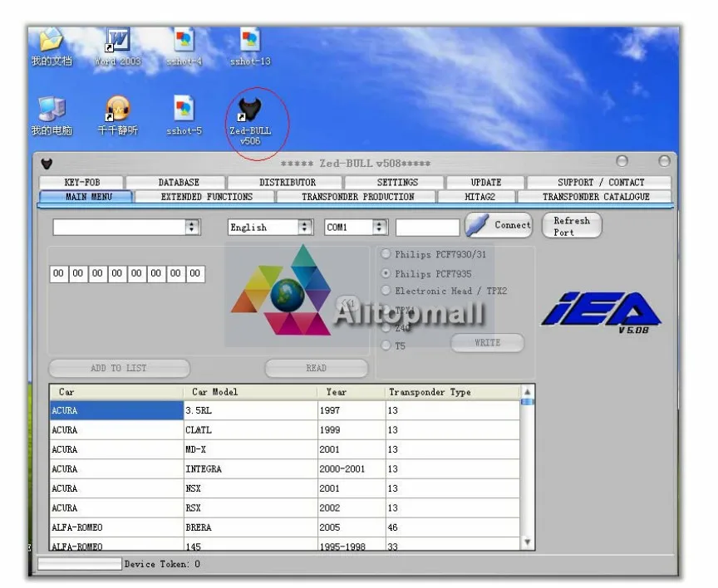Screen dimensions: 718x588
Task: Open the My Computer desktop icon
Action: tap(52, 116)
